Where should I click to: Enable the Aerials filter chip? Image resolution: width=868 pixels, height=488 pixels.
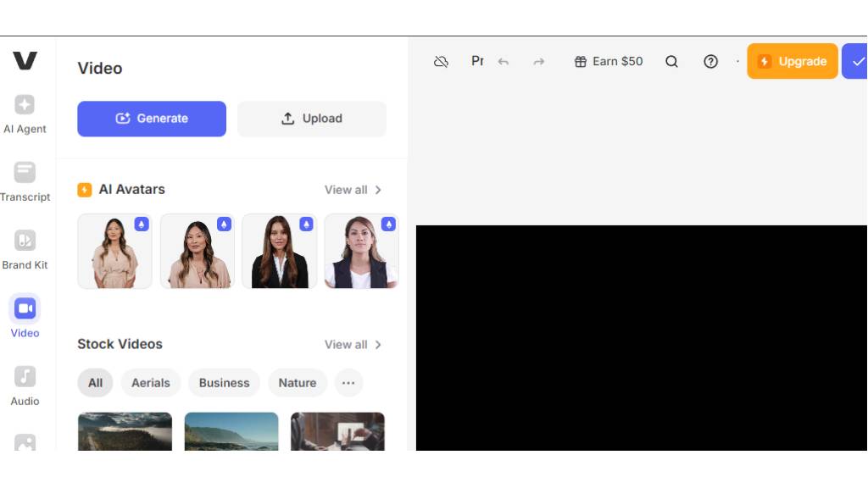pos(150,383)
